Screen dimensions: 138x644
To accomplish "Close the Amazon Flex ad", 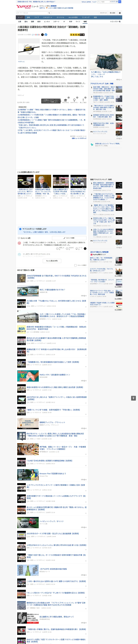I will pyautogui.click(x=86, y=479).
